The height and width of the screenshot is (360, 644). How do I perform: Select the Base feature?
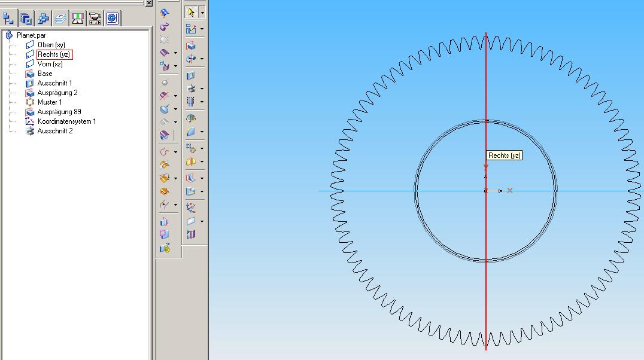45,74
